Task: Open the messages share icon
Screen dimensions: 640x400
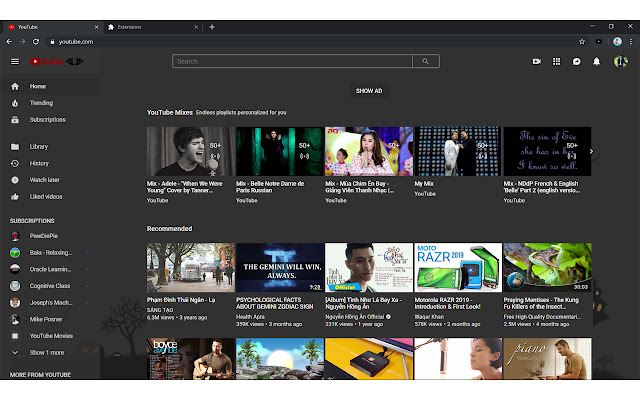Action: [577, 61]
